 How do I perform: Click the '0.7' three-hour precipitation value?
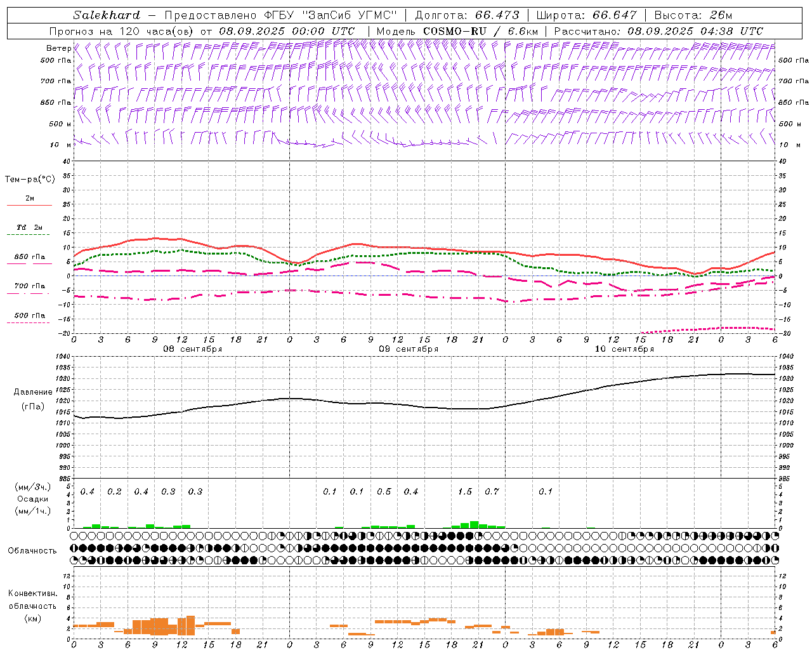pos(492,492)
